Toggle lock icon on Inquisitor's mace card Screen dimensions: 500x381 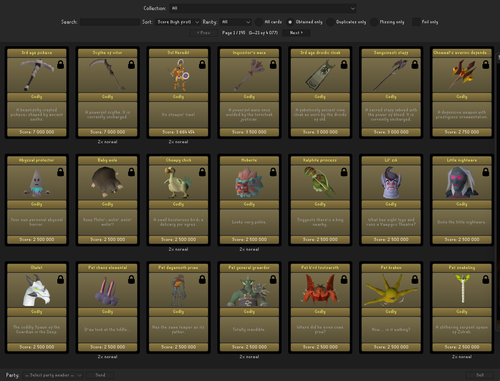pyautogui.click(x=273, y=64)
